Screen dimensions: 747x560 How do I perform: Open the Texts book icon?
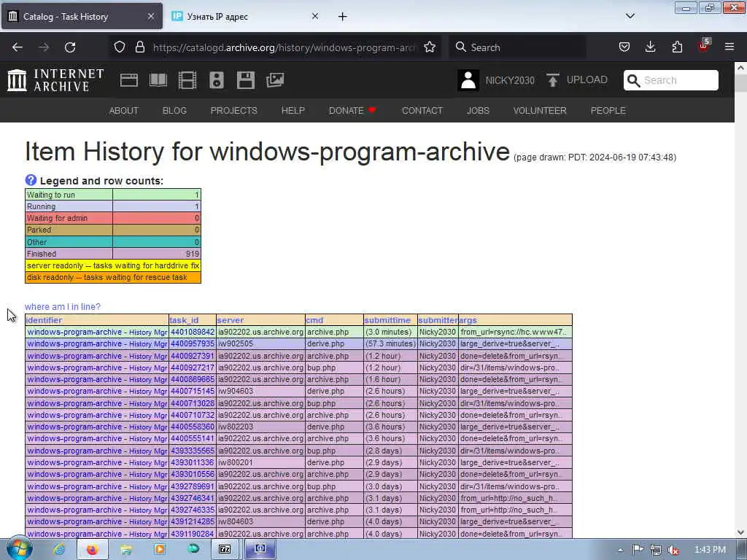pos(158,80)
